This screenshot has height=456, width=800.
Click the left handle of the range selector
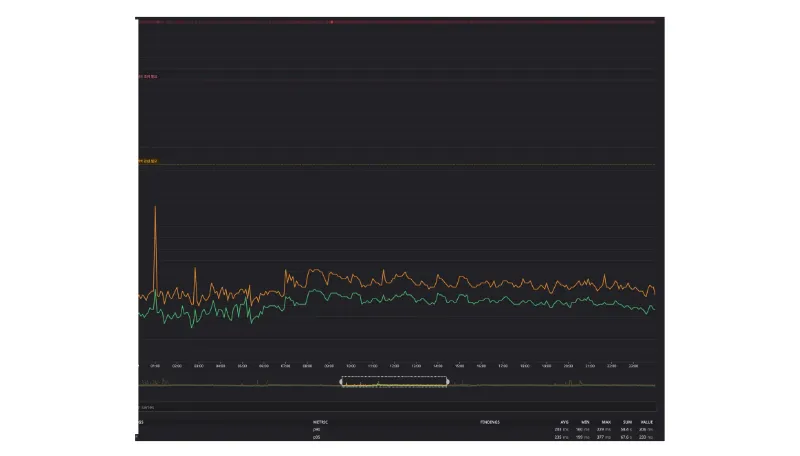(x=341, y=382)
